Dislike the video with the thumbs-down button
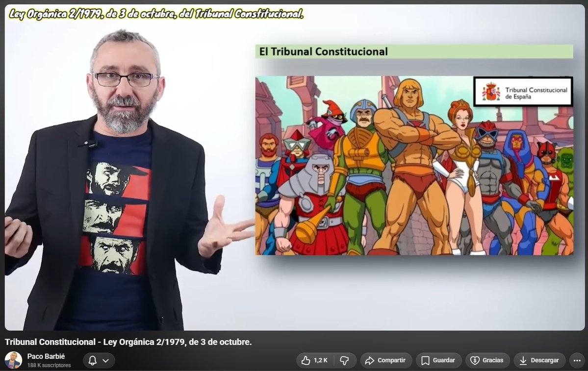The image size is (588, 371). click(344, 361)
